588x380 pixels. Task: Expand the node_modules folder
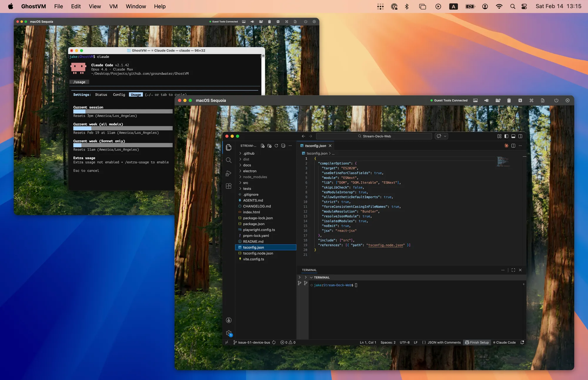tap(255, 177)
